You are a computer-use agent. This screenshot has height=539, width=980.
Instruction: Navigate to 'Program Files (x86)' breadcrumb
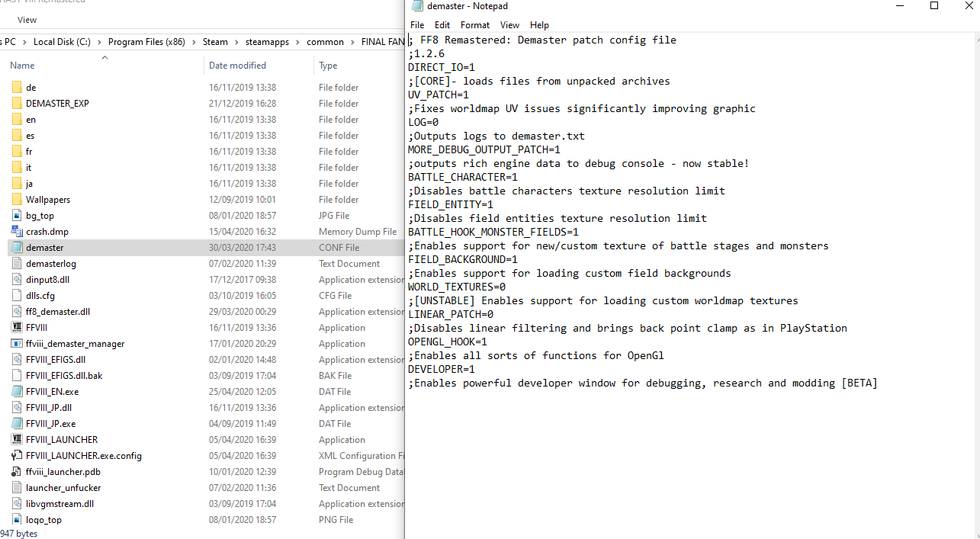[147, 42]
